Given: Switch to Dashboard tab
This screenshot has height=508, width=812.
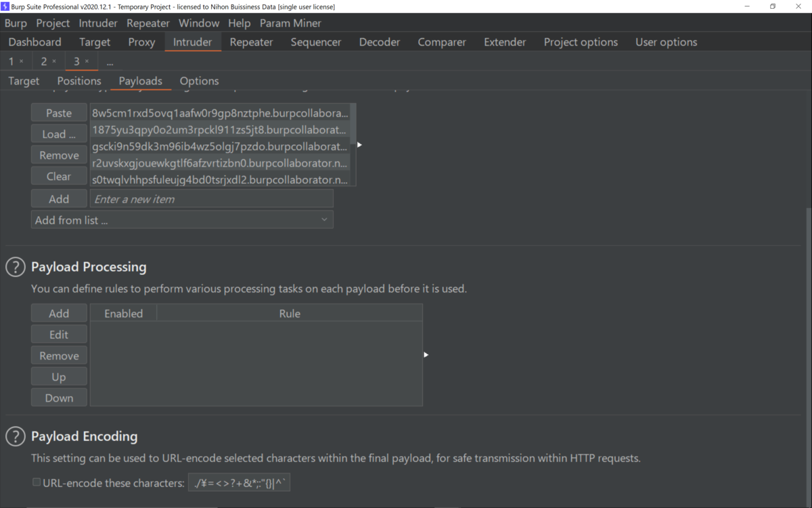Looking at the screenshot, I should pyautogui.click(x=35, y=42).
